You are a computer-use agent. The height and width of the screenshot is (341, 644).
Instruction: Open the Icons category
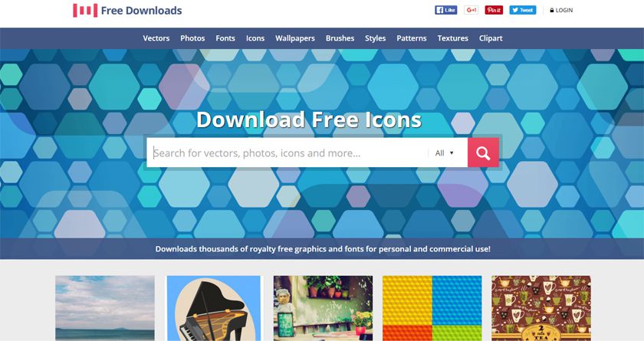click(x=255, y=38)
